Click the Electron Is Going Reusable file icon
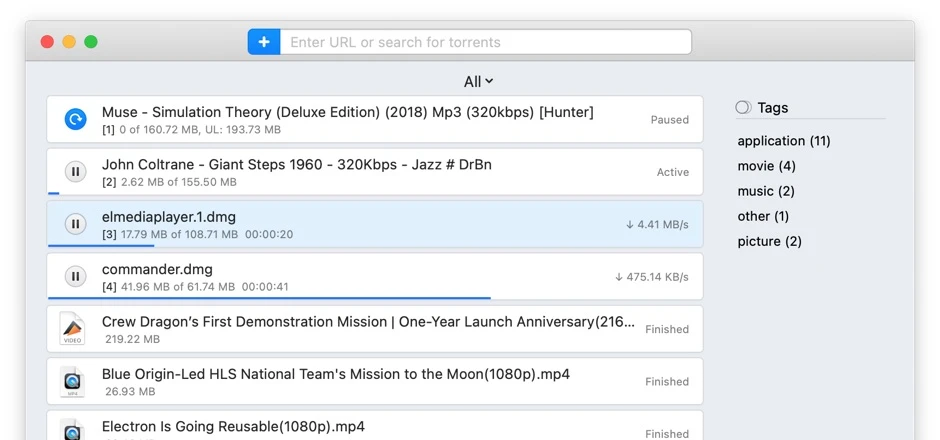The width and height of the screenshot is (940, 440). click(72, 428)
